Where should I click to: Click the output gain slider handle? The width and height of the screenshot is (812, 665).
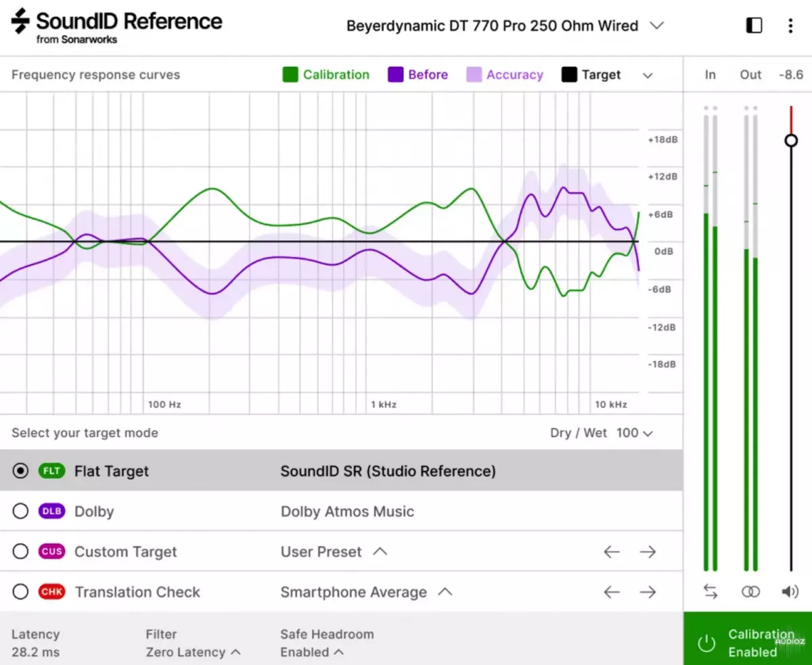tap(791, 141)
